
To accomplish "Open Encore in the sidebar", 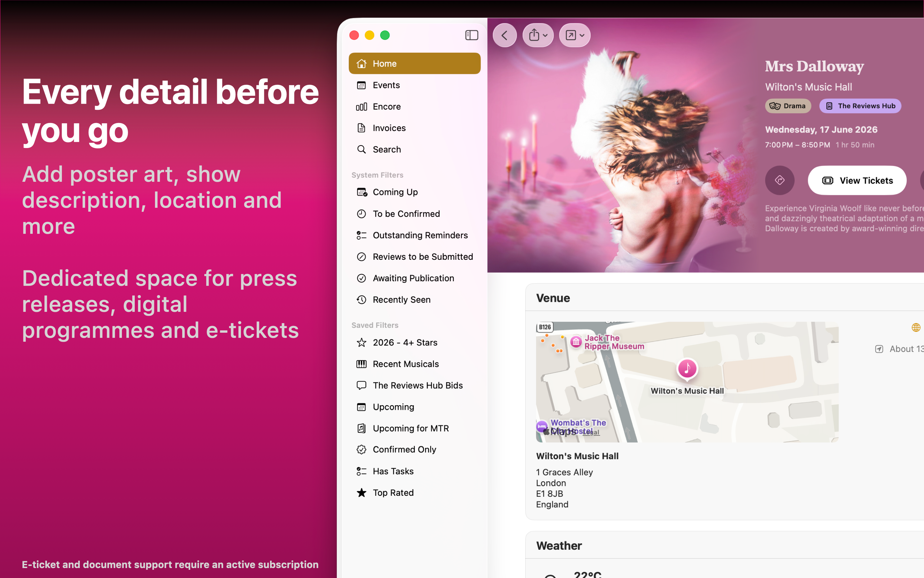I will pyautogui.click(x=414, y=106).
